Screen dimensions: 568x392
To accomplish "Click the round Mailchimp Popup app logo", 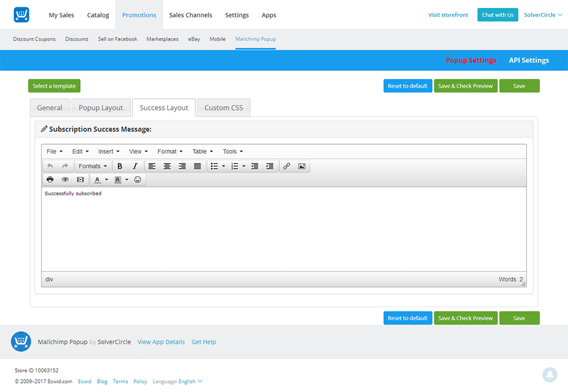I will pos(21,342).
